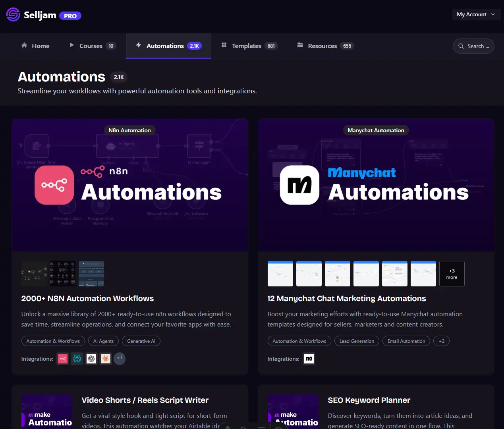Expand the +2 more tags pill
This screenshot has height=429, width=504.
pyautogui.click(x=441, y=341)
